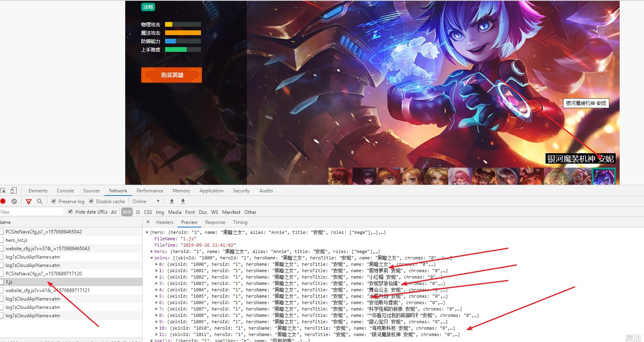Open the Application tab
The image size is (644, 342).
tap(212, 191)
